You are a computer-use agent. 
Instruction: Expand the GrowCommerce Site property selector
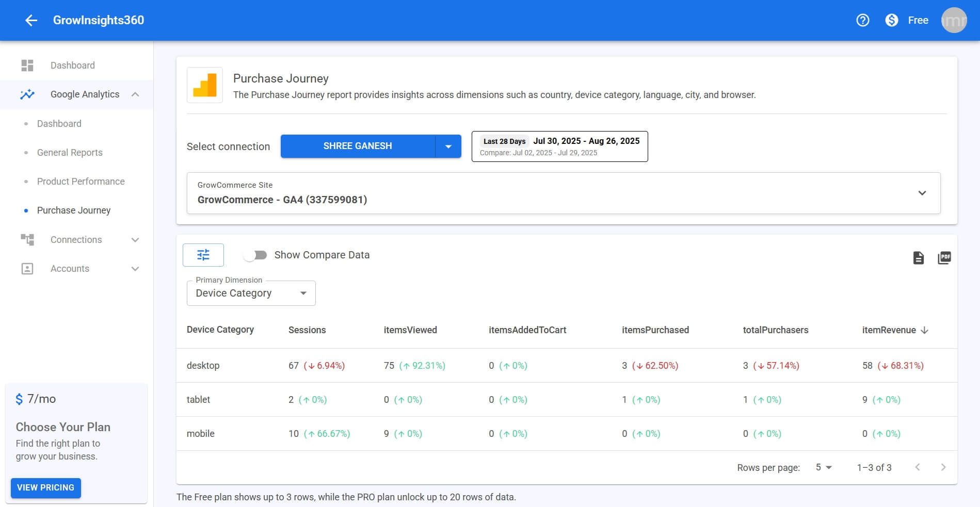coord(922,193)
